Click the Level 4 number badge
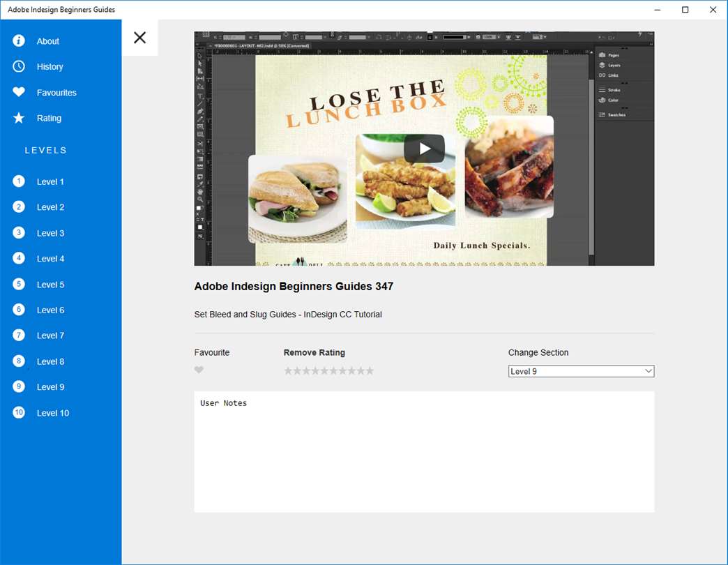Viewport: 728px width, 565px height. click(x=19, y=258)
